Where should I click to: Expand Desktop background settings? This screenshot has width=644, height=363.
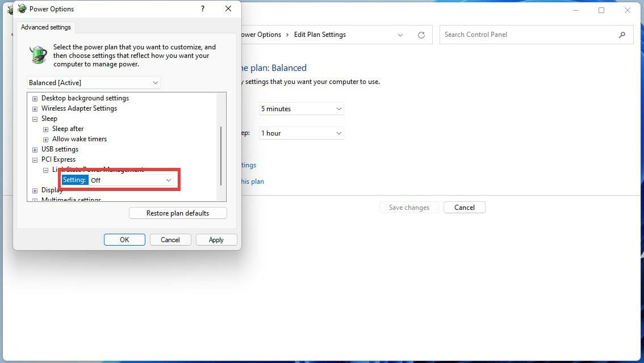(x=35, y=98)
